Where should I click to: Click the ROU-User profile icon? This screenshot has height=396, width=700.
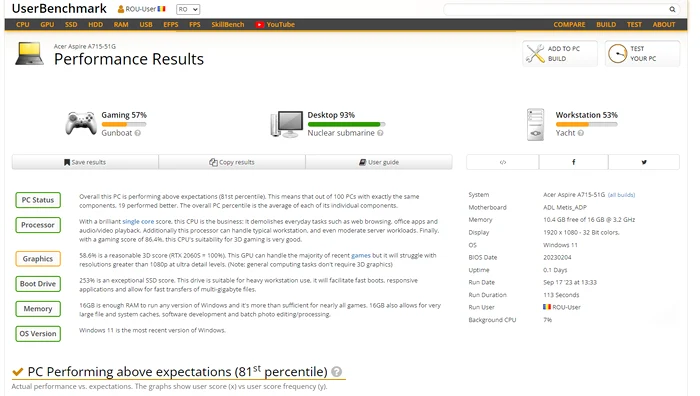[x=121, y=9]
